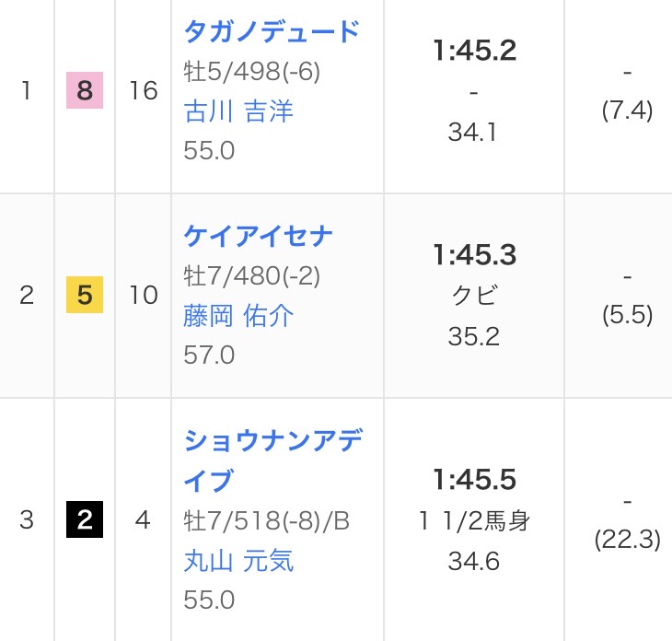
Task: Open the ショウナンアデイブ horse link
Action: (272, 459)
